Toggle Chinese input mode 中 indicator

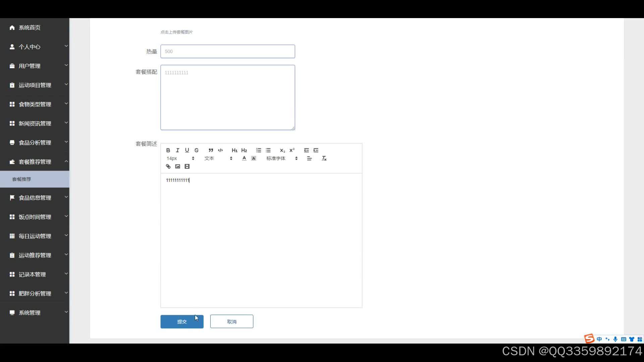599,339
